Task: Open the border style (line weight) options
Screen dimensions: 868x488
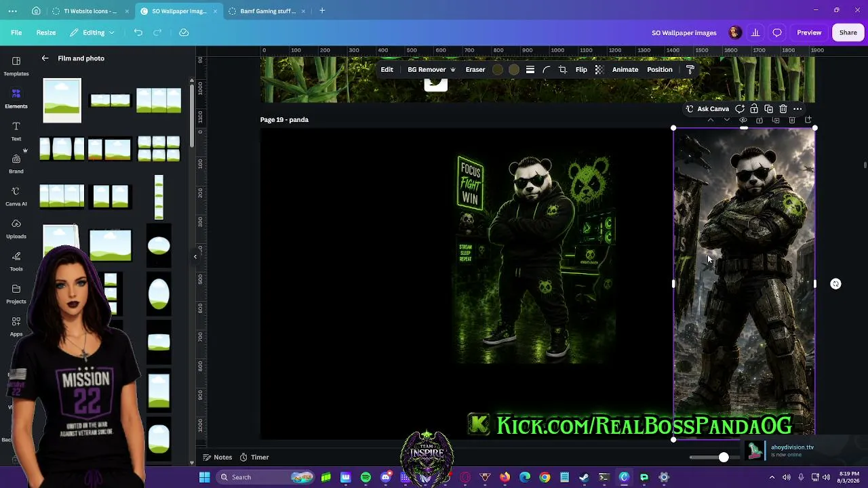Action: pos(530,70)
